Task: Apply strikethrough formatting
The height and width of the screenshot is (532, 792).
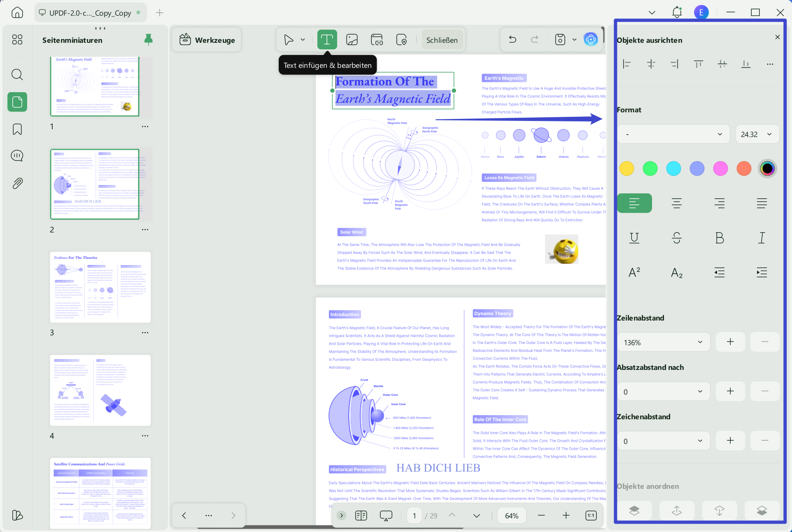Action: coord(677,238)
